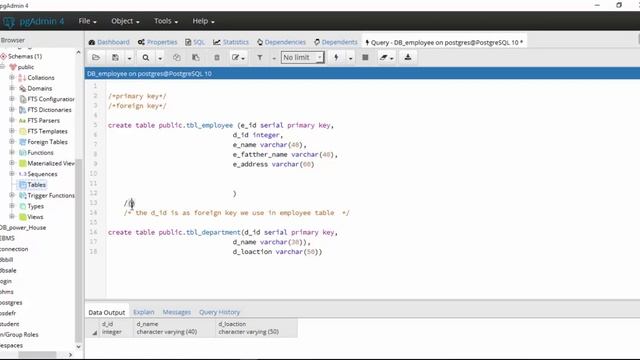Expand the Collations node
This screenshot has height=360, width=640.
[12, 77]
